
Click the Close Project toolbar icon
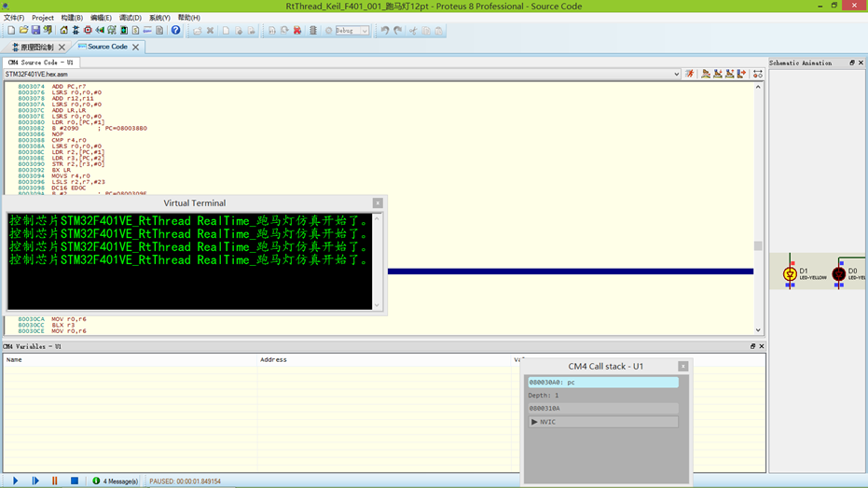[48, 30]
